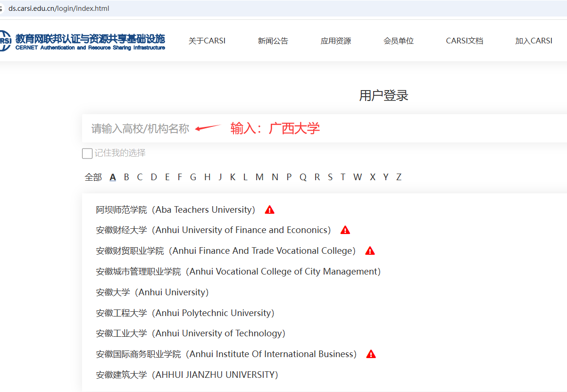Viewport: 567px width, 392px height.
Task: Filter institutions by letter G
Action: (x=193, y=177)
